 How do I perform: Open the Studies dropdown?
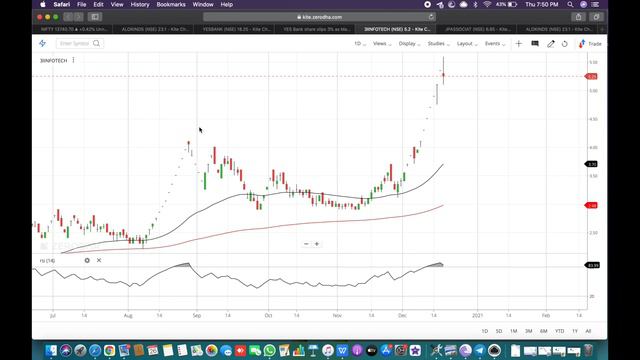(438, 44)
